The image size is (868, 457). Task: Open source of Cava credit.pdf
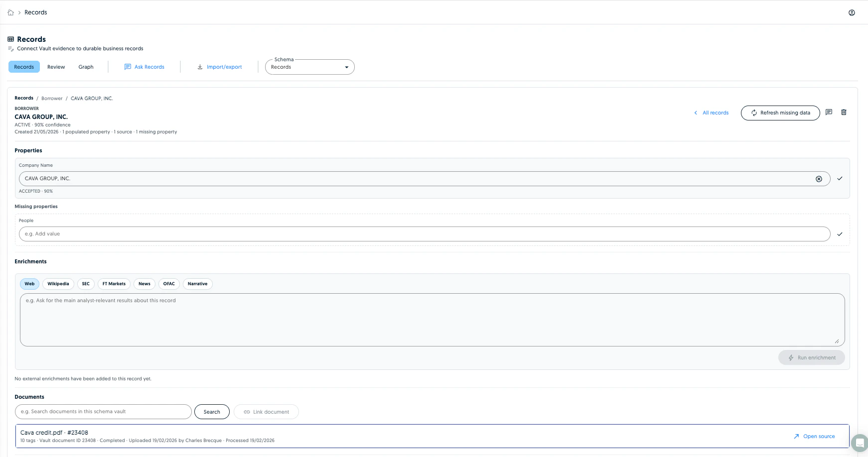point(814,436)
